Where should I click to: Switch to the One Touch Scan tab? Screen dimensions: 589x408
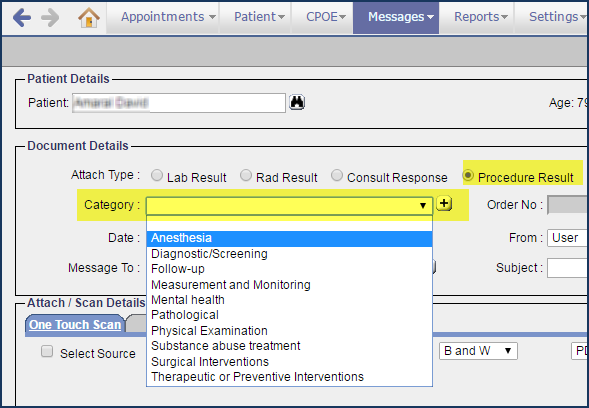(x=75, y=325)
